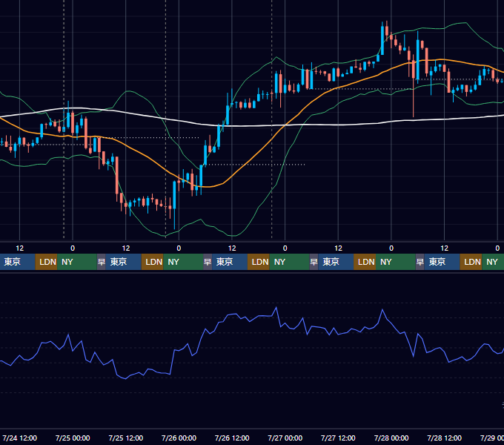Screen dimensions: 504x445
Task: Select the NY session block starting 7/27 night
Action: point(396,262)
